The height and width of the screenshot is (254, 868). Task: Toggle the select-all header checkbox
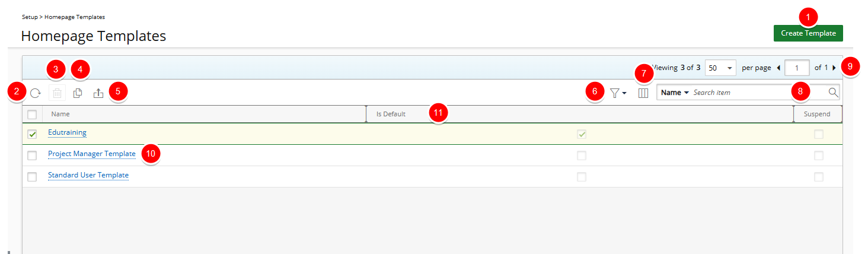(32, 115)
